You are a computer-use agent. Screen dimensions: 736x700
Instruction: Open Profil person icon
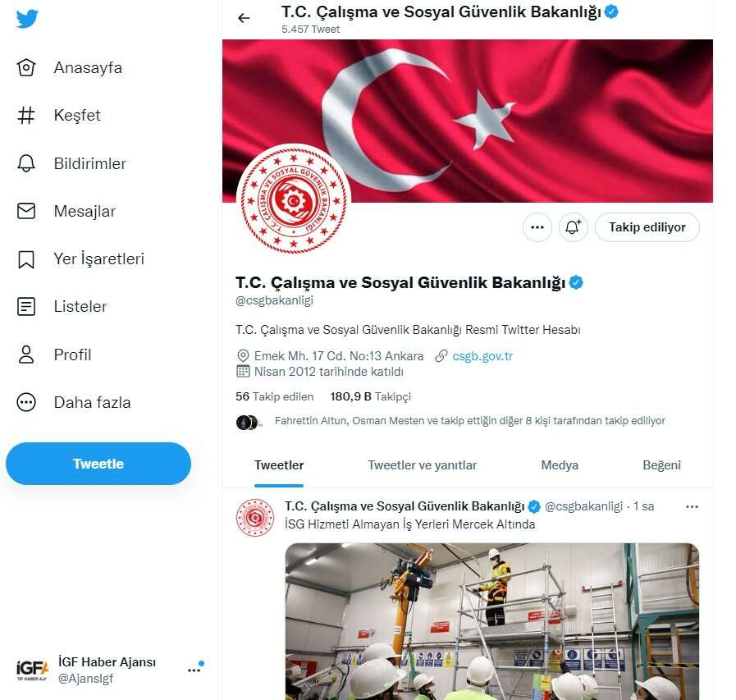point(25,355)
